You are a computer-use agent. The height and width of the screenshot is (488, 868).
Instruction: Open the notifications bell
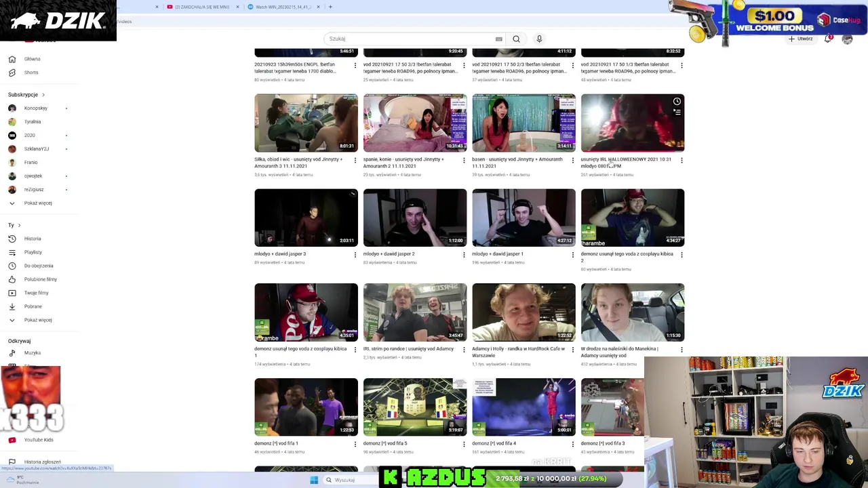pyautogui.click(x=828, y=39)
